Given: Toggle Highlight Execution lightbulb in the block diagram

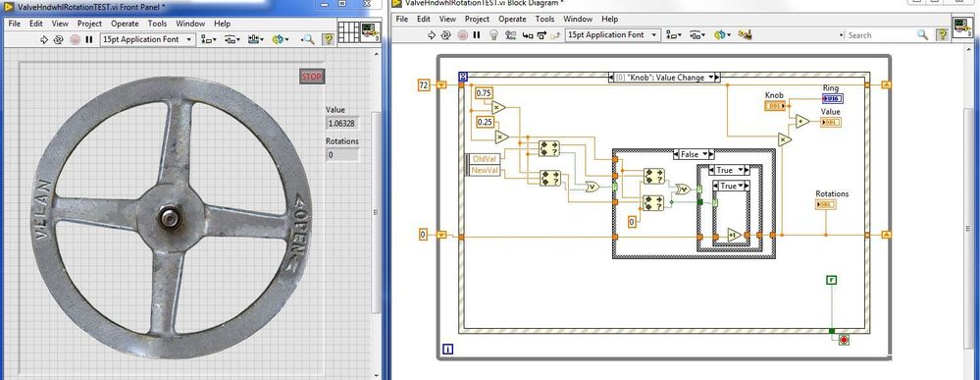Looking at the screenshot, I should click(x=493, y=35).
